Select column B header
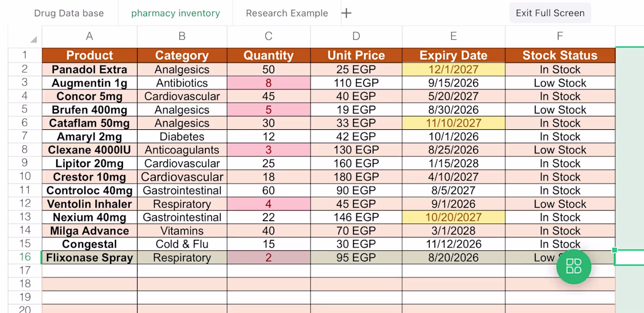 182,36
